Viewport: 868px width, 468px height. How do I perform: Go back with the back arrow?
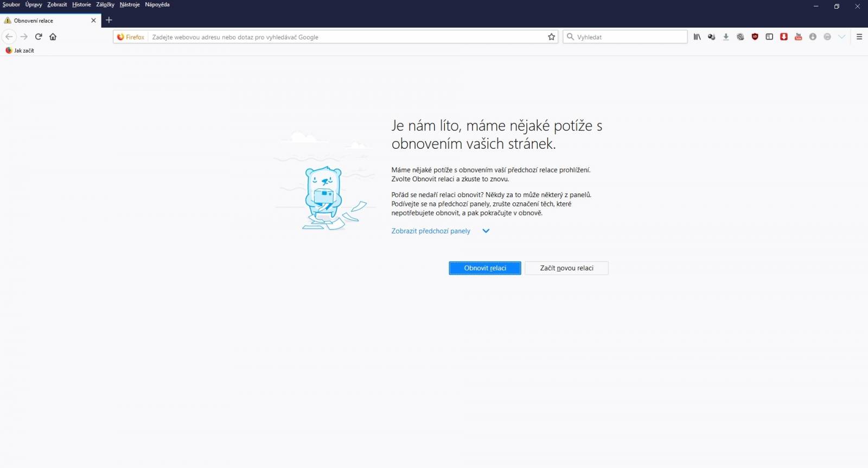click(9, 37)
